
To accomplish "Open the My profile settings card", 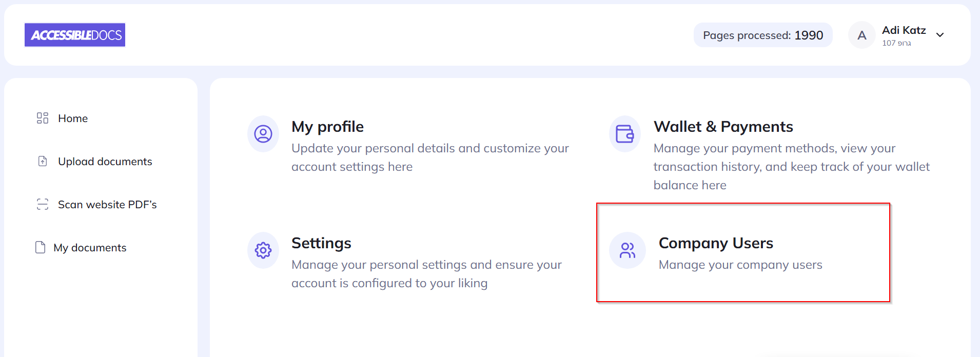I will (x=327, y=127).
